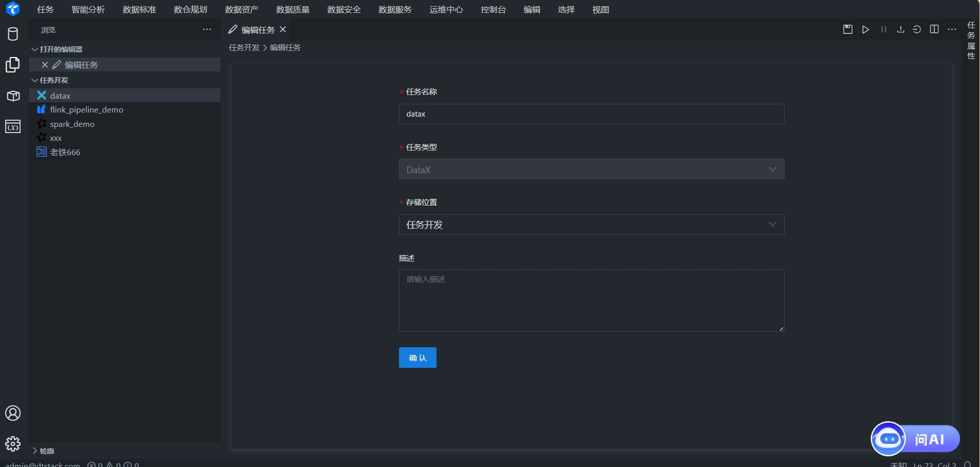Viewport: 980px width, 467px height.
Task: Open the 编辑 menu in the menu bar
Action: (x=532, y=9)
